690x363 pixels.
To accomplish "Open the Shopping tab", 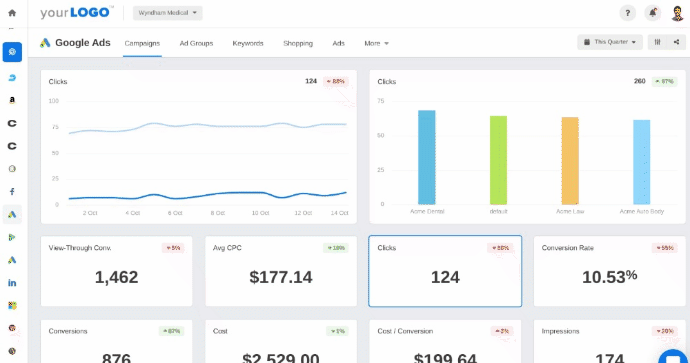I will [298, 43].
